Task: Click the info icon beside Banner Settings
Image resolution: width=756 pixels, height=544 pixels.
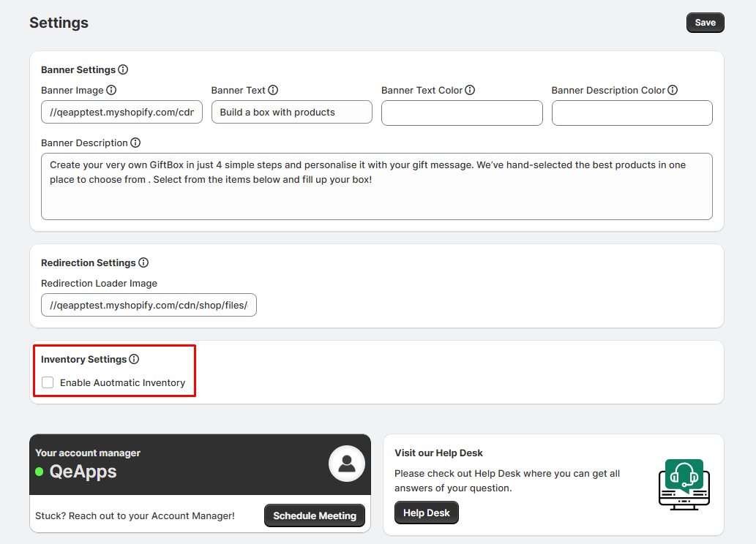Action: pos(123,70)
